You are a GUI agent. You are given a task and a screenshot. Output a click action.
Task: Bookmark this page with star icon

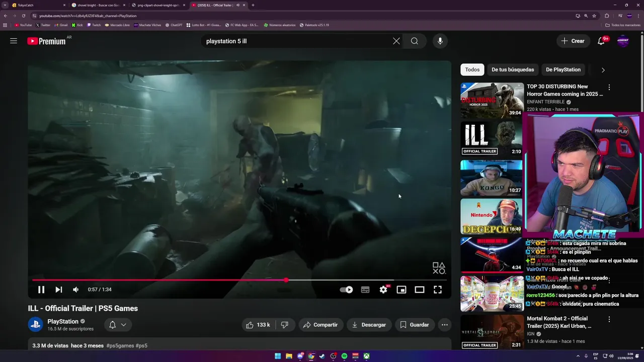click(594, 16)
